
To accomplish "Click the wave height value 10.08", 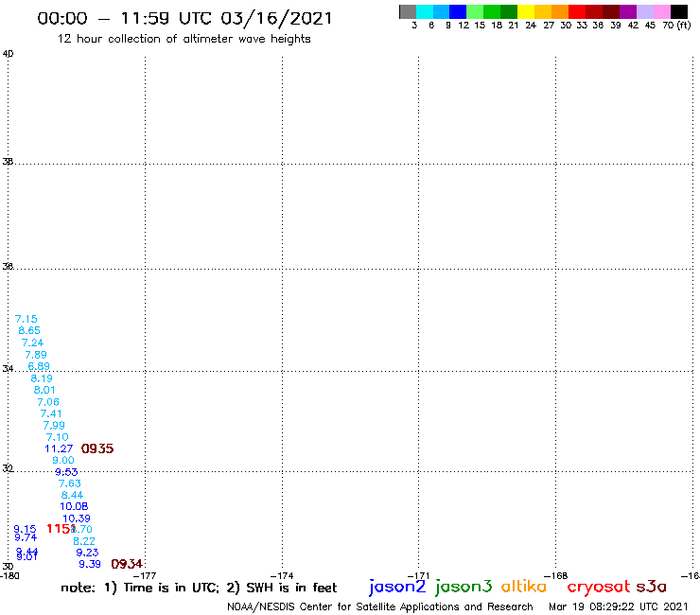I will (74, 507).
